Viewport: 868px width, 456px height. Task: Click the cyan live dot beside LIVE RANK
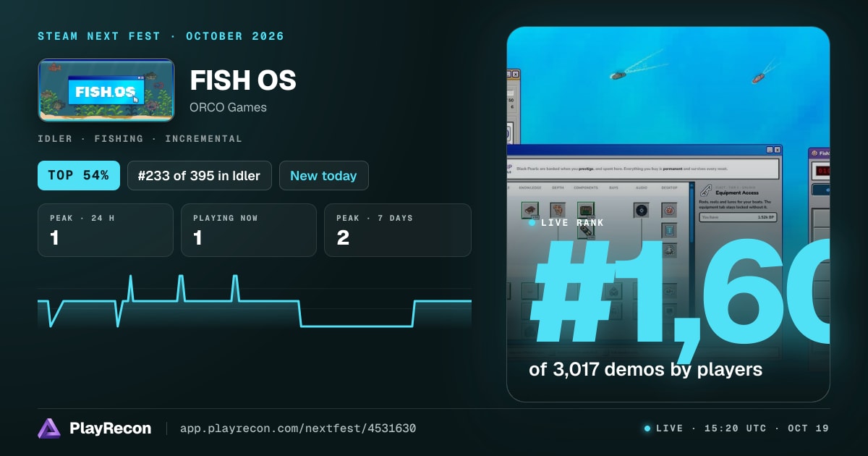pos(532,222)
